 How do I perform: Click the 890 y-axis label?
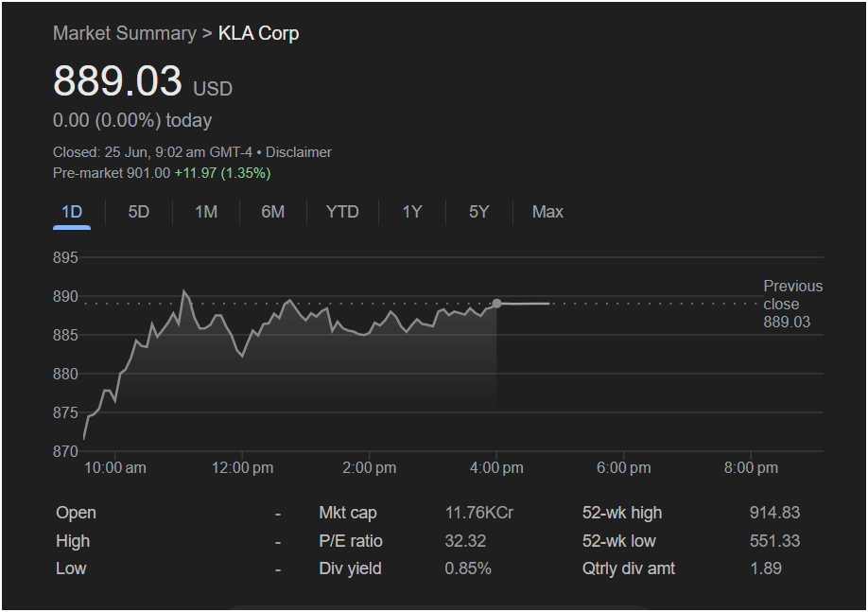tap(65, 297)
